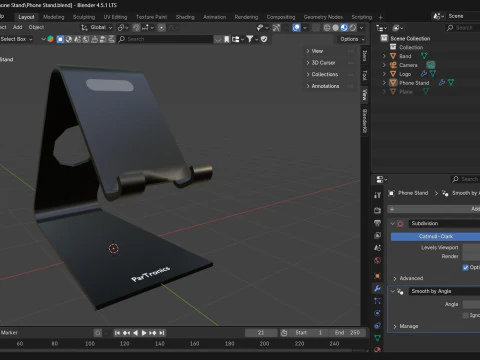Jump to the timeline end frame
Image resolution: width=480 pixels, height=360 pixels.
[x=162, y=333]
